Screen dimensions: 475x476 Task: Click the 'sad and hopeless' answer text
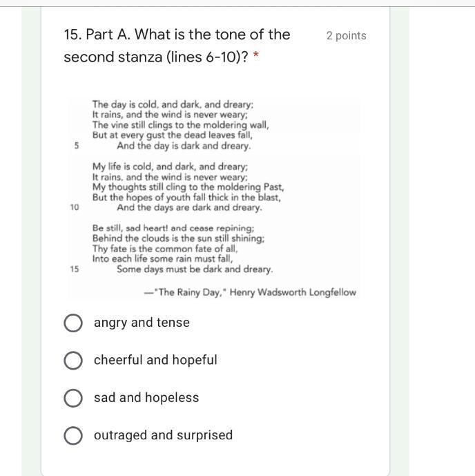tap(146, 398)
